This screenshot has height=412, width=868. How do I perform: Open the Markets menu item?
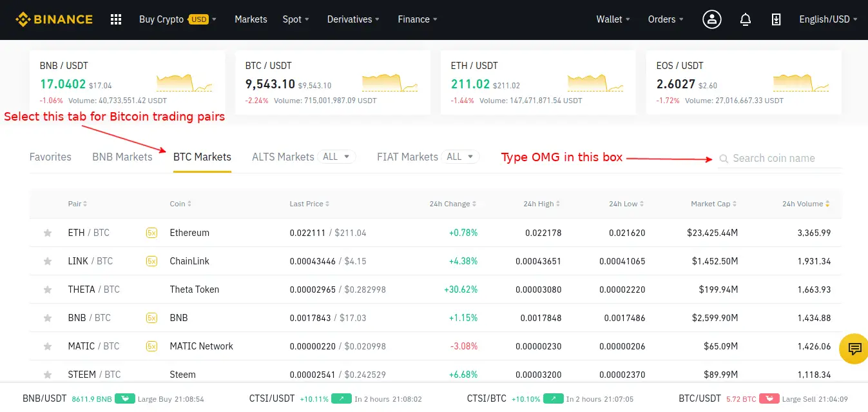pyautogui.click(x=251, y=19)
